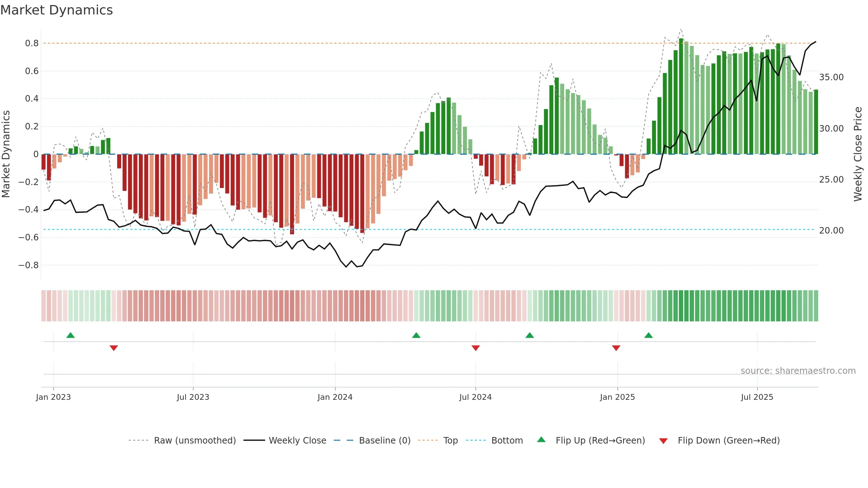Click the −0.2 left axis tick label
Screen dimensions: 868x488
tap(29, 182)
